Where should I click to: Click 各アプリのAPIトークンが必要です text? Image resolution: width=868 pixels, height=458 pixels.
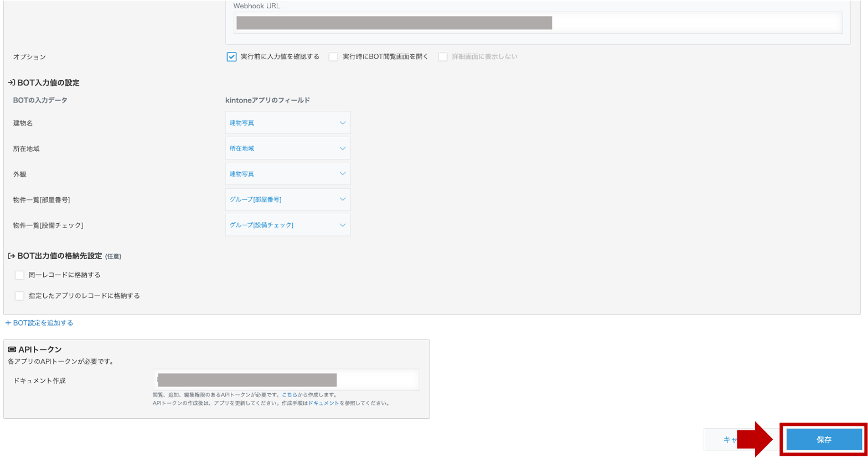click(61, 362)
